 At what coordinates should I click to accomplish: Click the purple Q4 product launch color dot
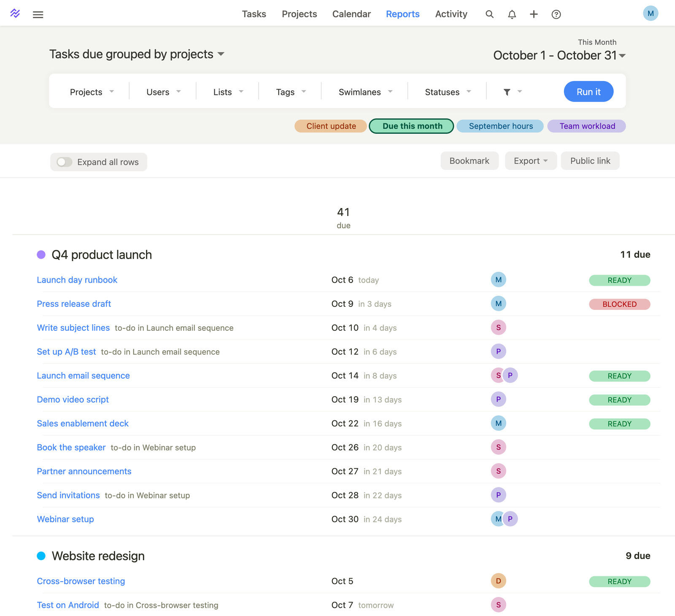(x=41, y=254)
